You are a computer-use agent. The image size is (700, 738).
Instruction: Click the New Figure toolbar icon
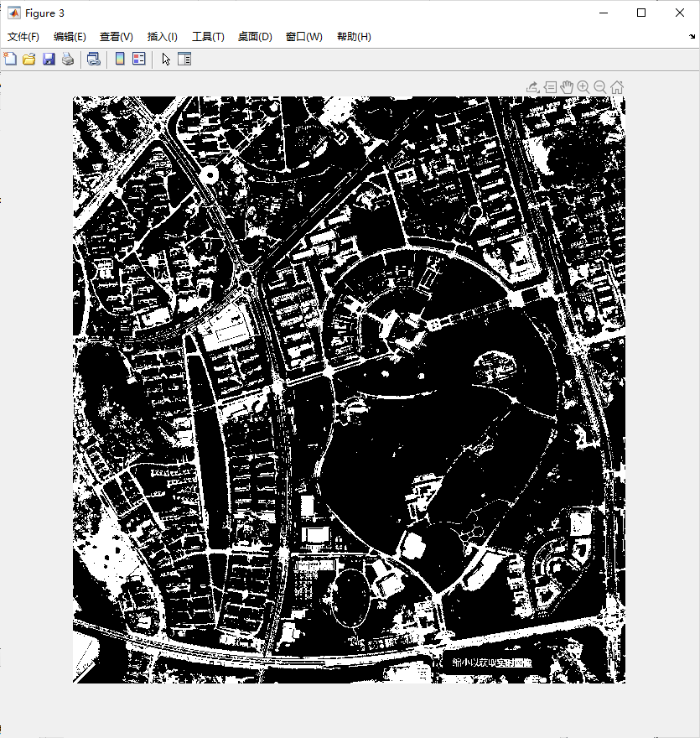coord(11,59)
